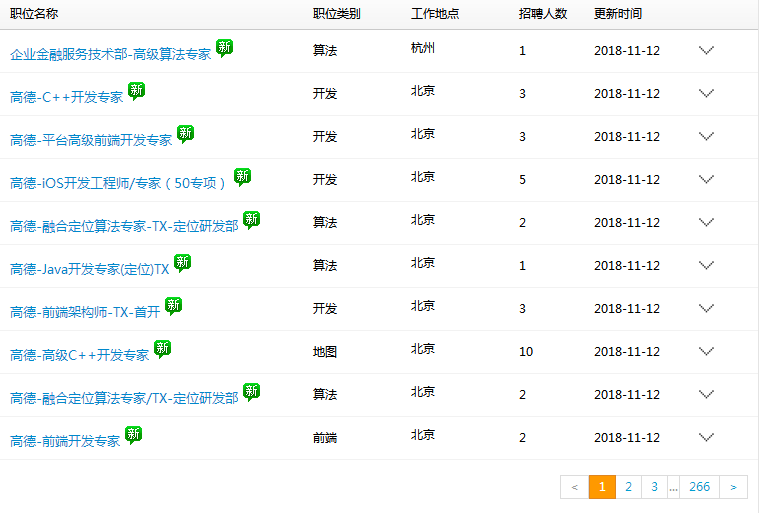Image resolution: width=763 pixels, height=513 pixels.
Task: Click 开发 category in 高德-C++开发专家 row
Action: click(x=325, y=93)
